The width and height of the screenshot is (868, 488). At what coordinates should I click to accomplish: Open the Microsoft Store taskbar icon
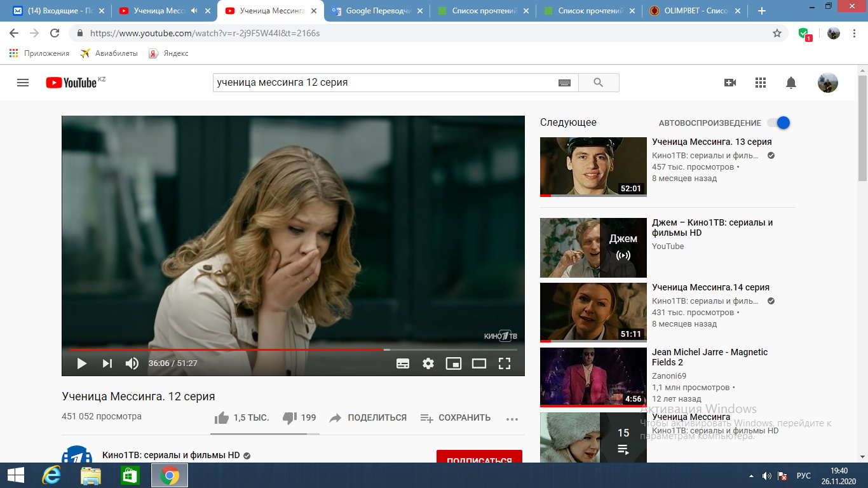click(x=130, y=475)
